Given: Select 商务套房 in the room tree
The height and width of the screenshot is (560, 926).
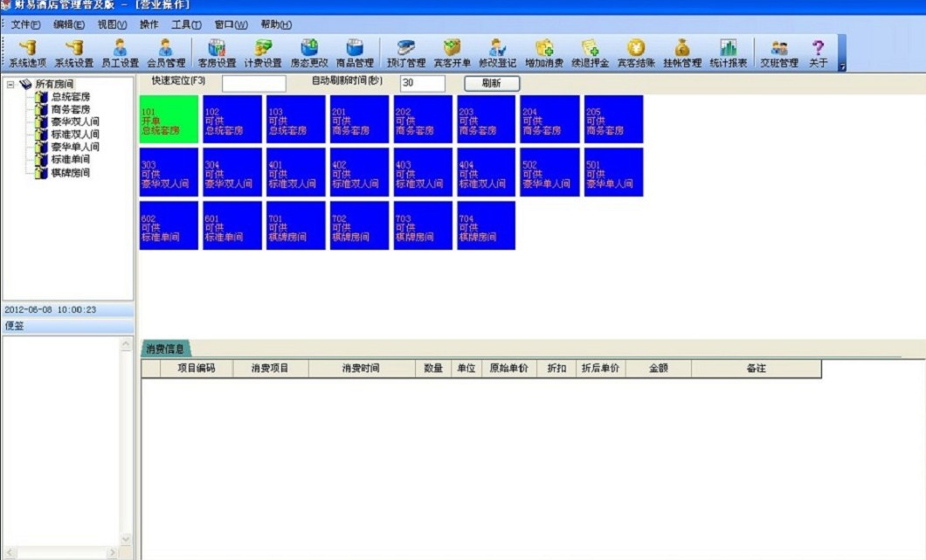Looking at the screenshot, I should [70, 109].
